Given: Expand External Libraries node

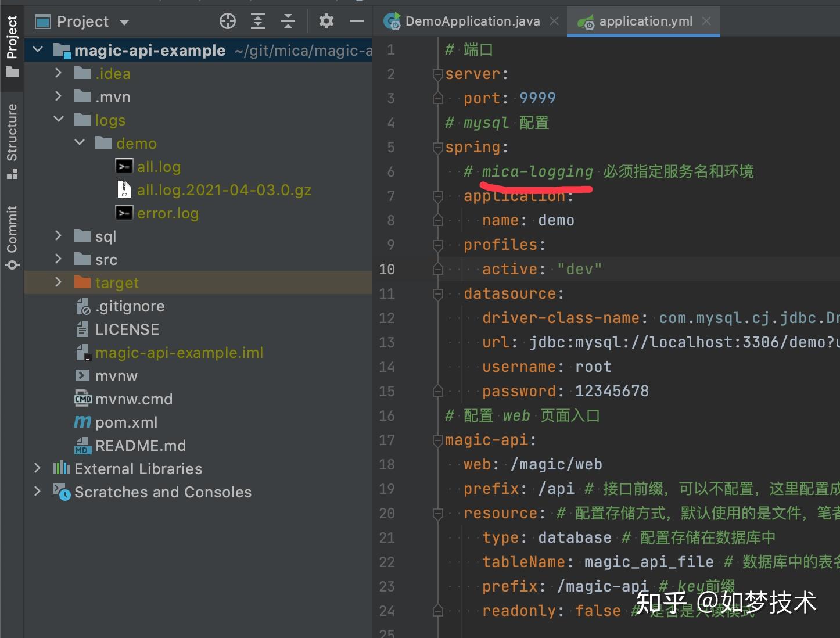Looking at the screenshot, I should click(x=37, y=468).
